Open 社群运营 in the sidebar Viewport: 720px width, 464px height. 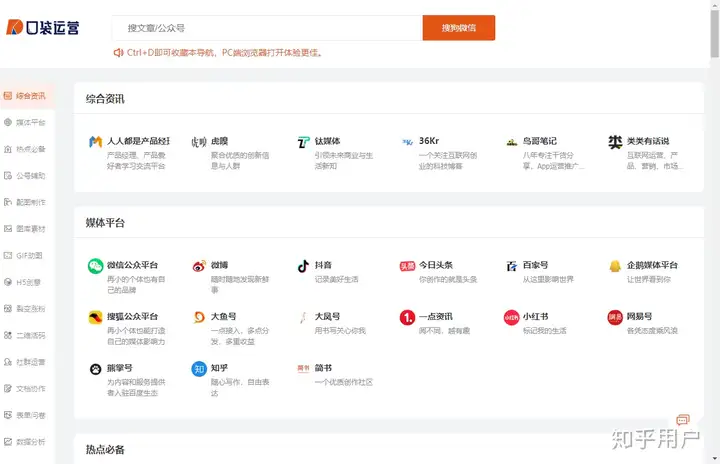point(27,362)
